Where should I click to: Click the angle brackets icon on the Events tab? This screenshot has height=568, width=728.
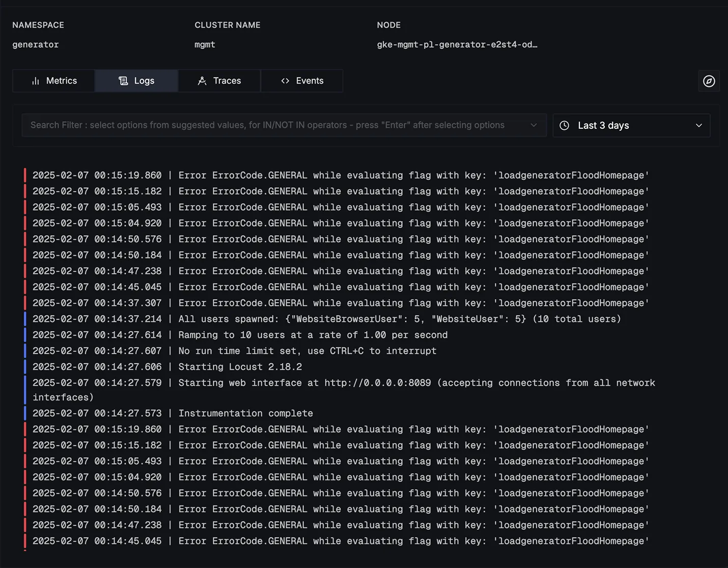[285, 80]
